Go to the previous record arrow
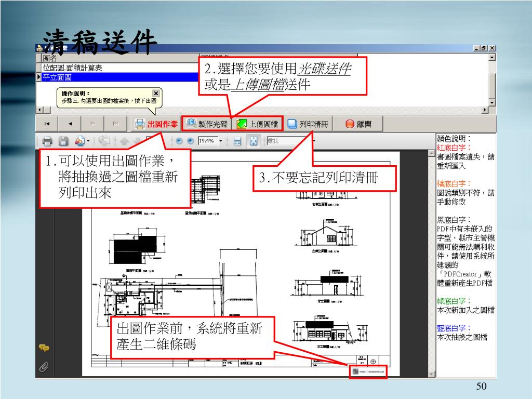This screenshot has height=399, width=532. [70, 124]
